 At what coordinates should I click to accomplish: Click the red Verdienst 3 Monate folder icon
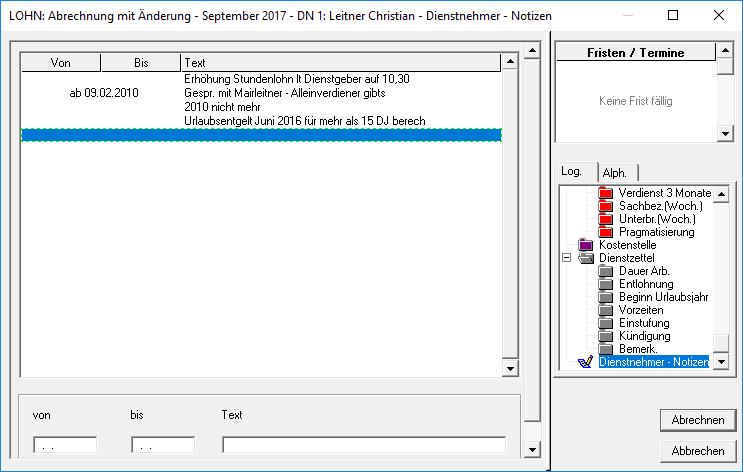click(605, 193)
